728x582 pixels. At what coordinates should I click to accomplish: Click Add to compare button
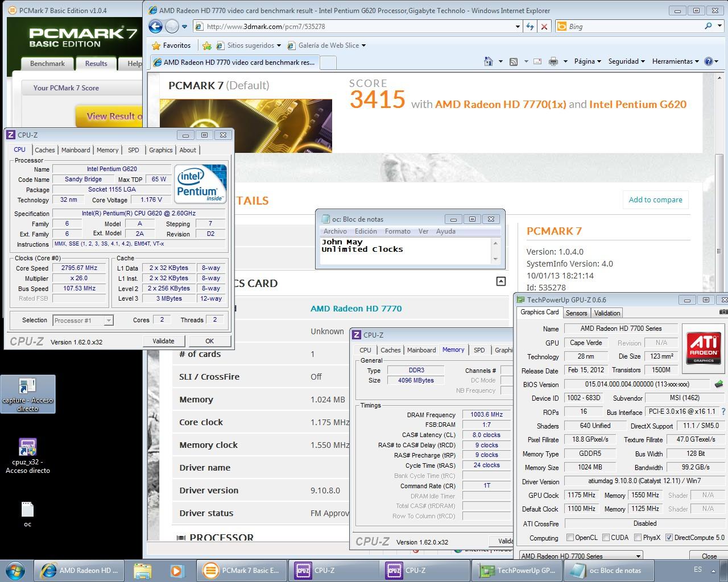pos(655,199)
